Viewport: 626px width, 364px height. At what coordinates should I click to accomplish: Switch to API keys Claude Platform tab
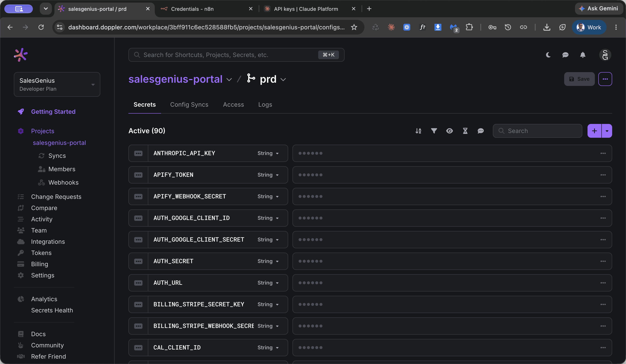pyautogui.click(x=310, y=9)
